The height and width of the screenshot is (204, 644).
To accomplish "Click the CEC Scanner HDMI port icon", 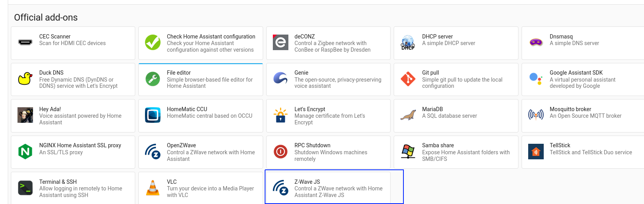I will coord(25,42).
